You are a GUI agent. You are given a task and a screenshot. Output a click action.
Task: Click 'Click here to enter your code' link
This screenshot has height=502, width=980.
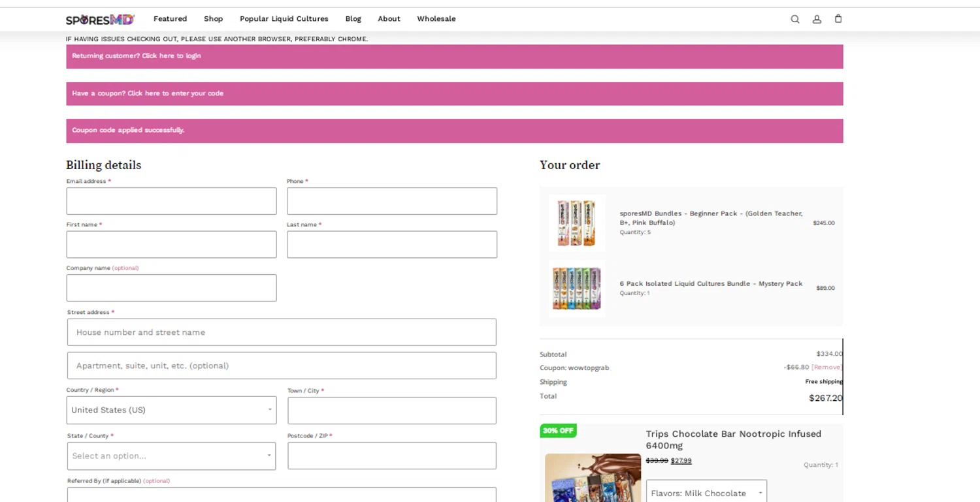tap(176, 93)
